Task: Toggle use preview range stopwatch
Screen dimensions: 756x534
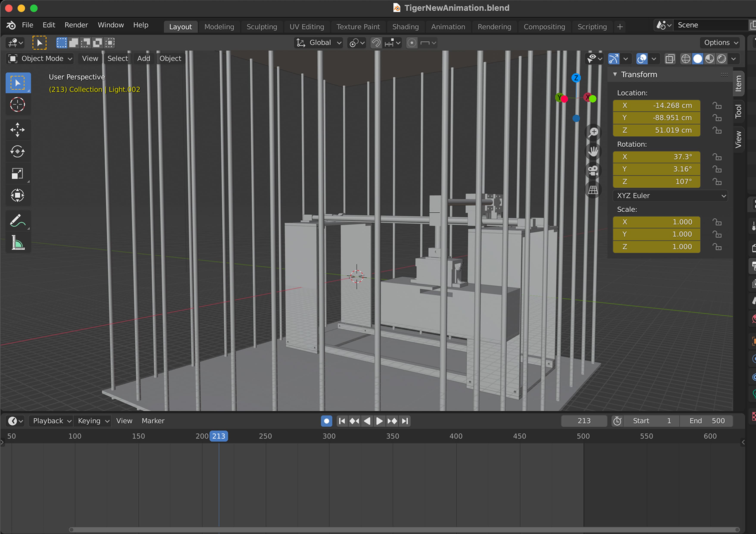Action: (617, 421)
